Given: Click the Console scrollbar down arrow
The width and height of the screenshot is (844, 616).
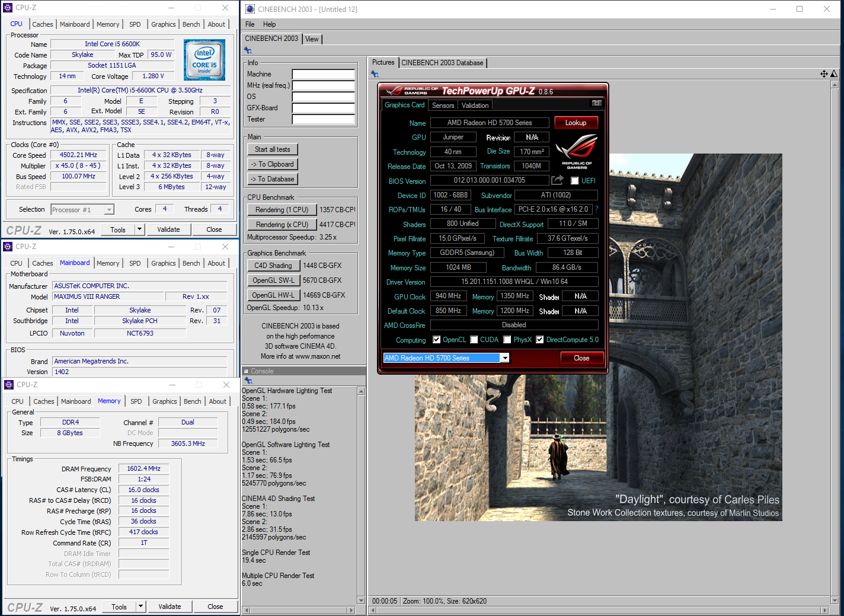Looking at the screenshot, I should tap(361, 600).
